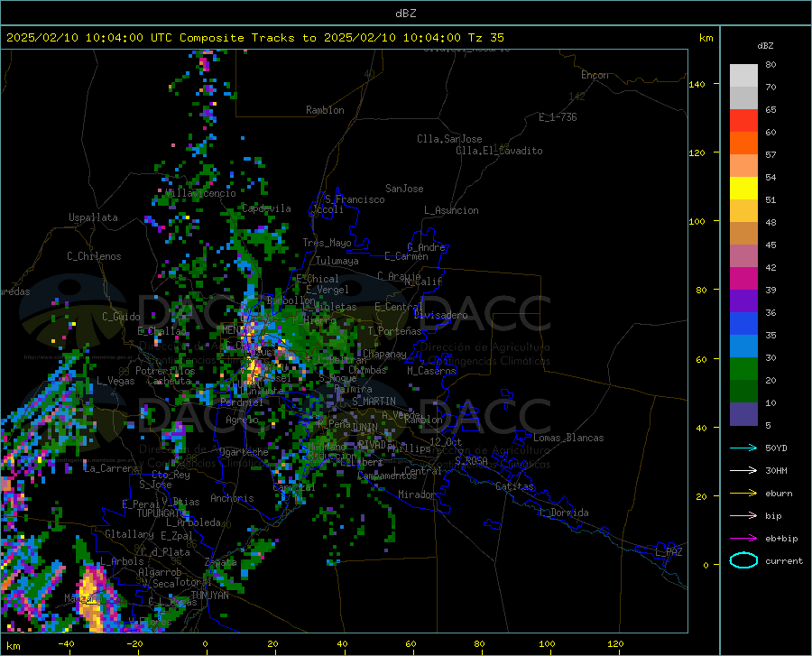Click the Uspallata map label

pos(93,217)
